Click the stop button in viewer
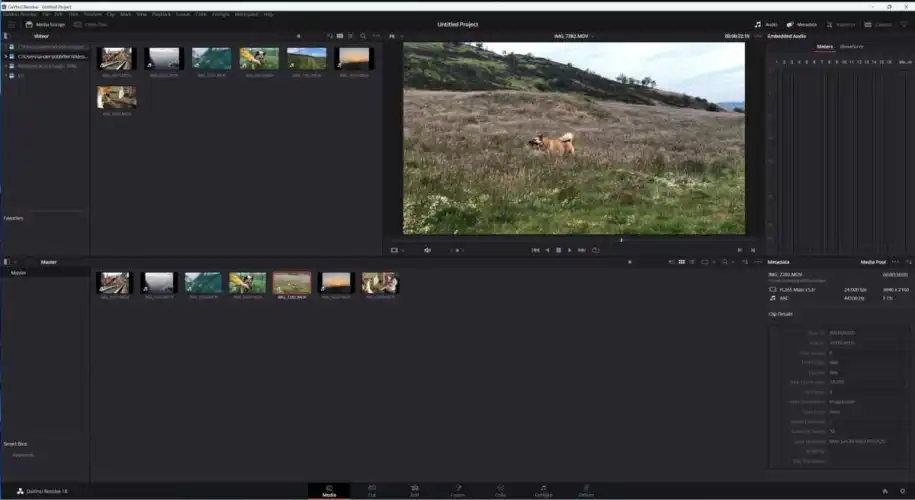 pyautogui.click(x=558, y=250)
